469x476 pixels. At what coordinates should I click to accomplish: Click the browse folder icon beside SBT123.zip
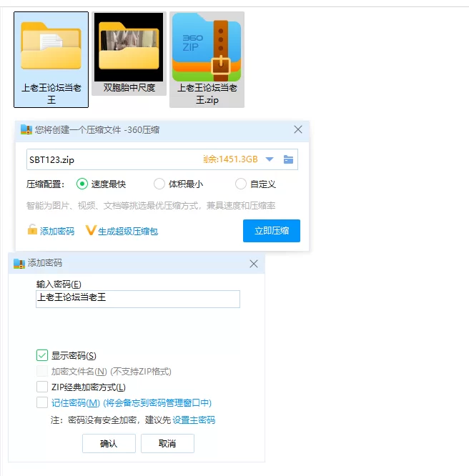(x=288, y=159)
